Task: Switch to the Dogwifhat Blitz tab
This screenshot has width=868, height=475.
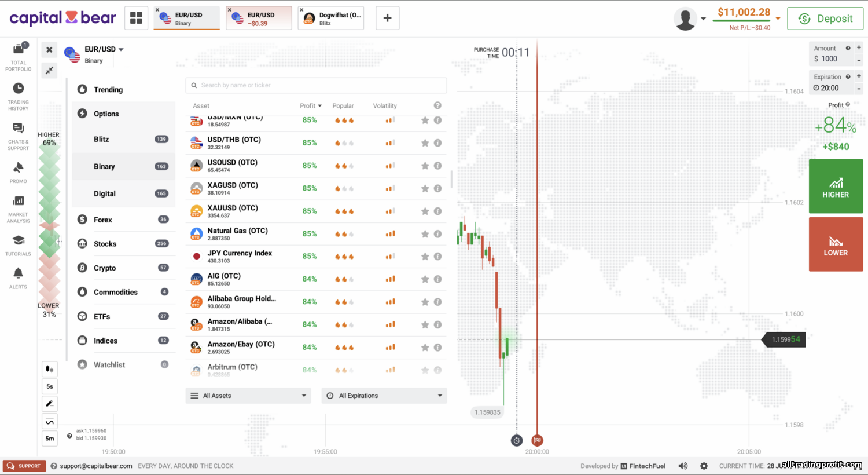Action: 331,19
